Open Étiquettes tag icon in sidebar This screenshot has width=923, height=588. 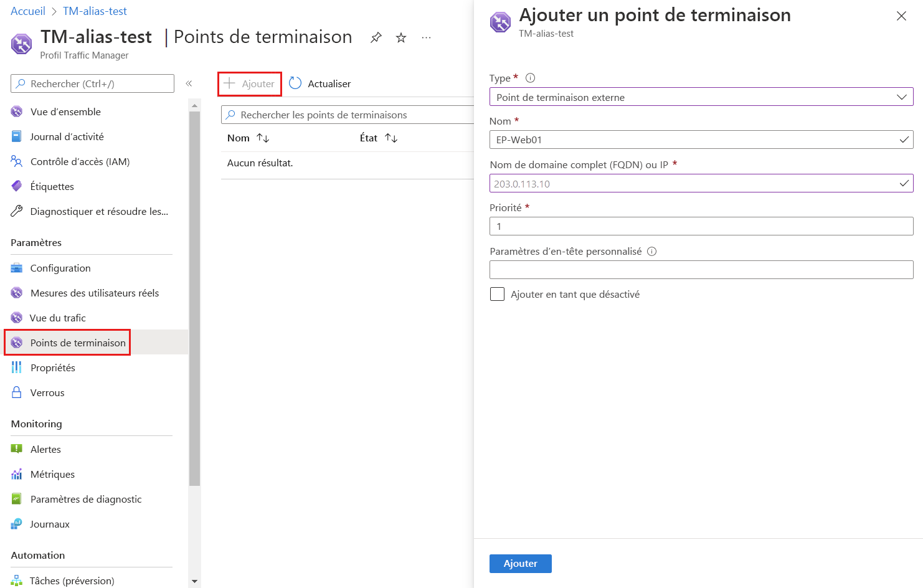(17, 186)
